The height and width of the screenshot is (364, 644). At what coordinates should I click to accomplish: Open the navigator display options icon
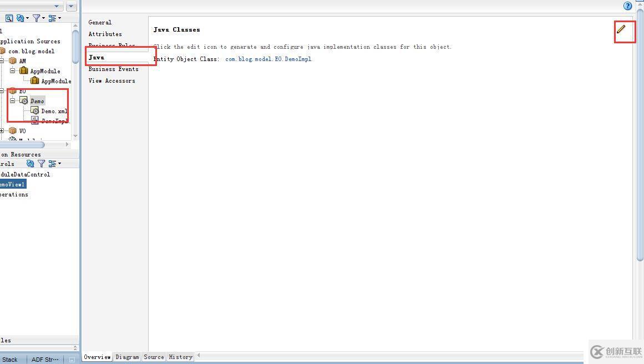click(x=52, y=18)
